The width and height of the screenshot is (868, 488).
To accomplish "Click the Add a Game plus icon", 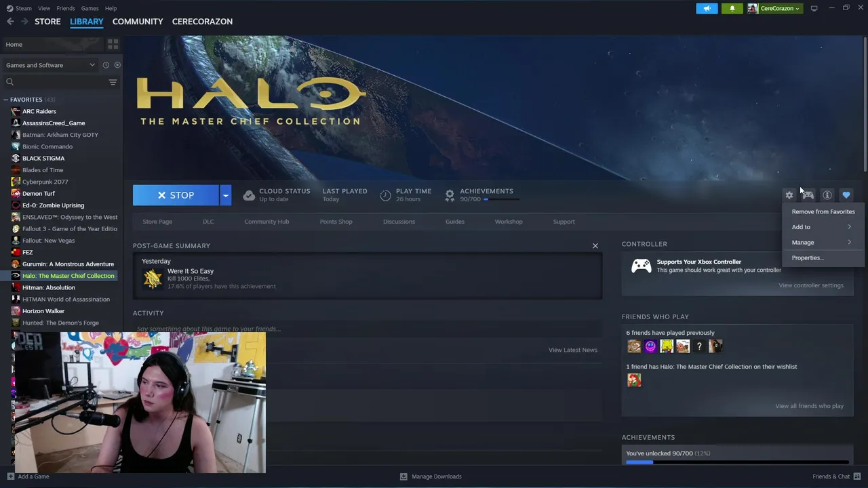I will point(10,476).
